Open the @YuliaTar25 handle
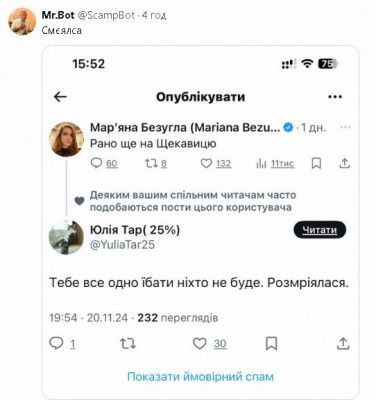Screen dimensions: 376x400 coord(122,245)
